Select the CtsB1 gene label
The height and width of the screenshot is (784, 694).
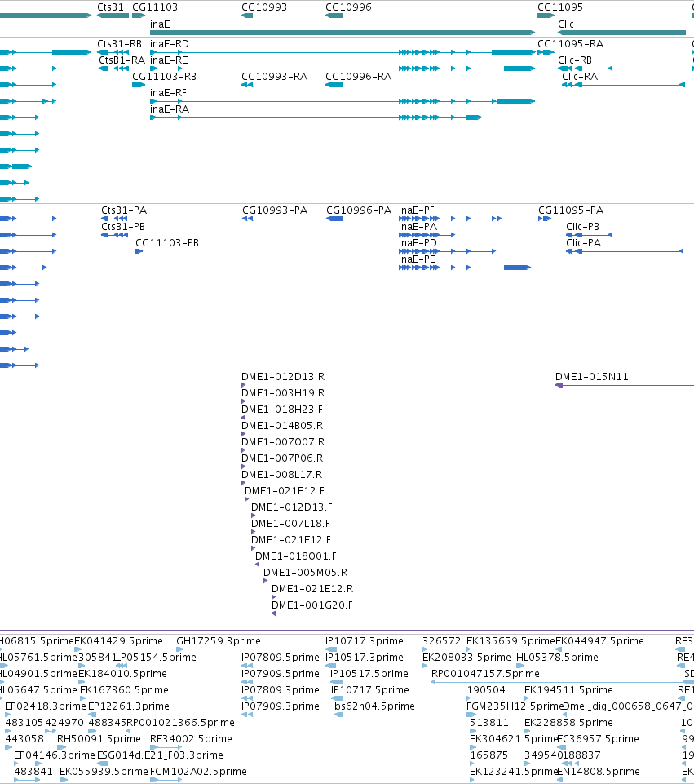click(110, 7)
